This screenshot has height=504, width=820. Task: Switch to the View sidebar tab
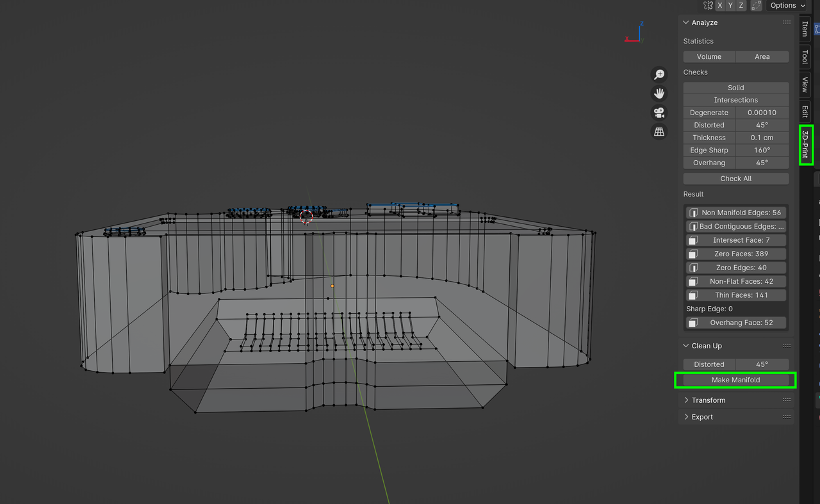coord(803,84)
